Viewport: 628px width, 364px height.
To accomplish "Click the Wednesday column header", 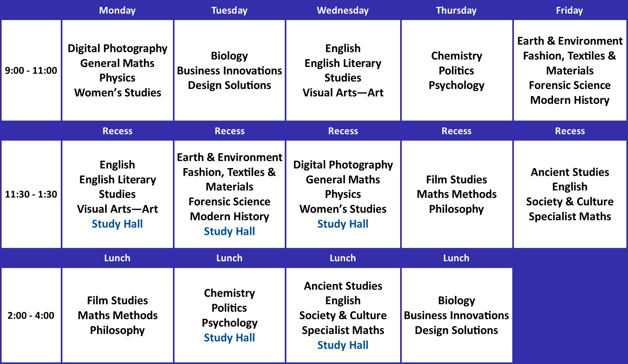I will tap(343, 10).
